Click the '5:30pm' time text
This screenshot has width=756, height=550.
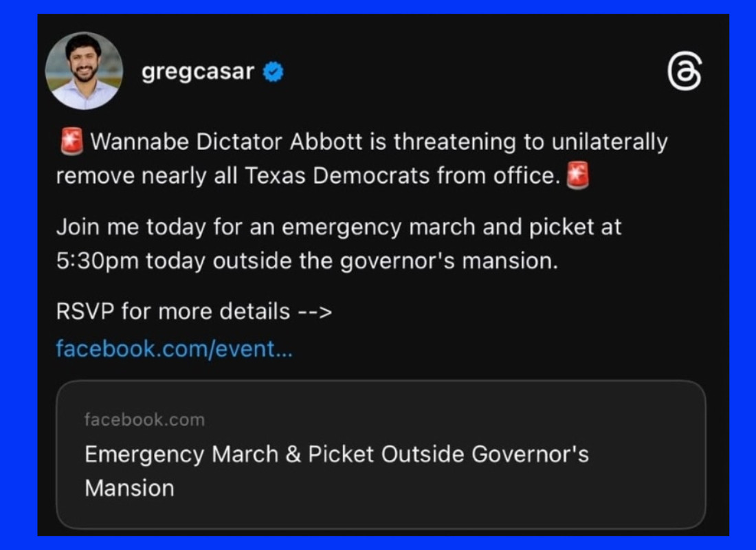coord(98,261)
